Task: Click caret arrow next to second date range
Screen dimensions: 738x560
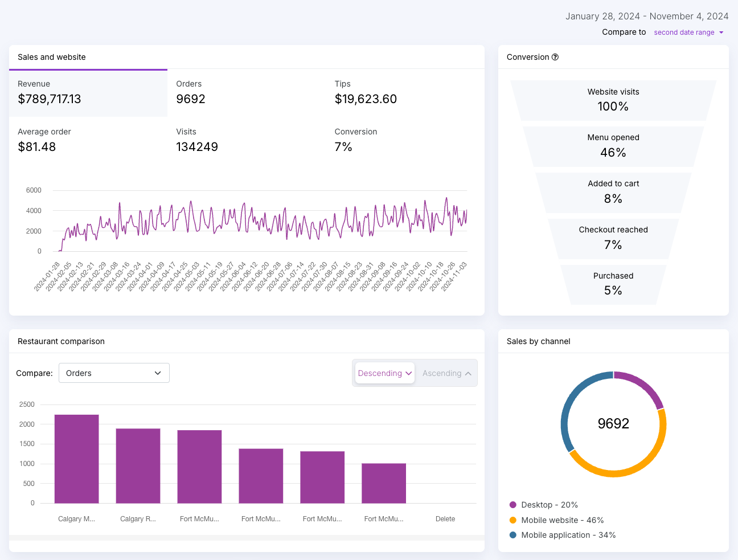Action: [721, 32]
